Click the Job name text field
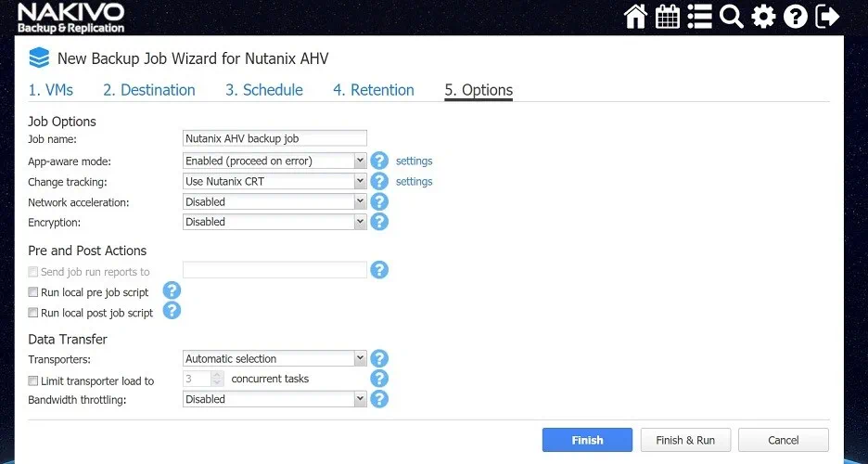Screen dimensions: 868x464 pyautogui.click(x=274, y=138)
